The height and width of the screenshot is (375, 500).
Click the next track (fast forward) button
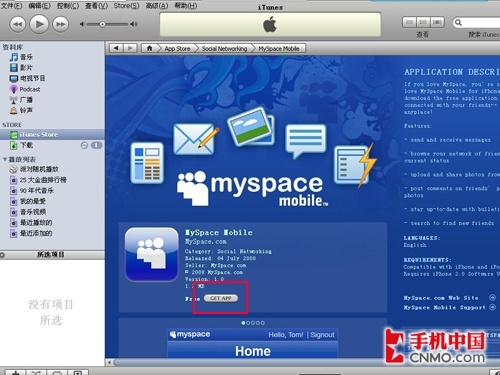[61, 24]
